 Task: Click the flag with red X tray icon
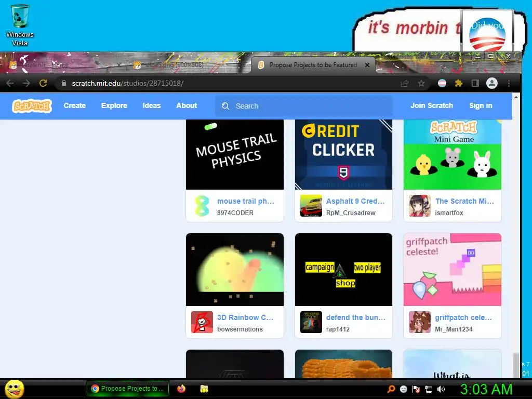416,389
